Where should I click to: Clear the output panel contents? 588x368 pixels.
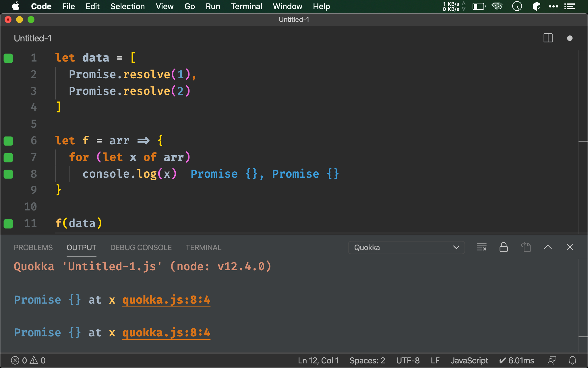pos(481,247)
